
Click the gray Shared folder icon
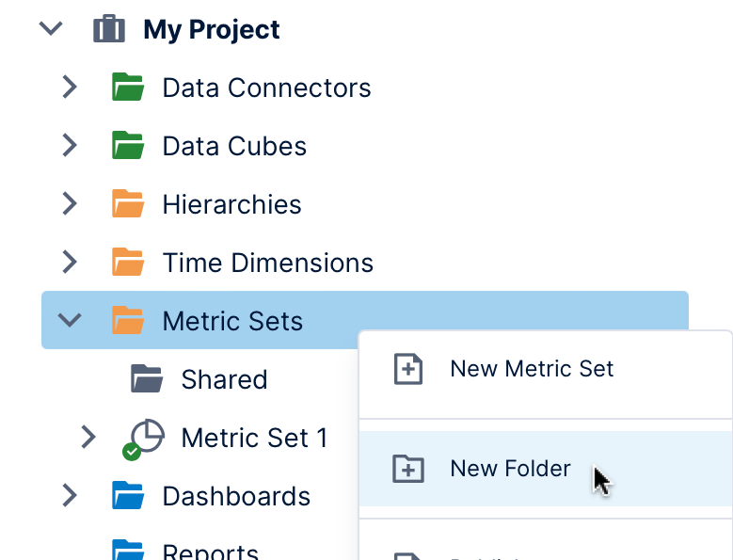[x=147, y=378]
